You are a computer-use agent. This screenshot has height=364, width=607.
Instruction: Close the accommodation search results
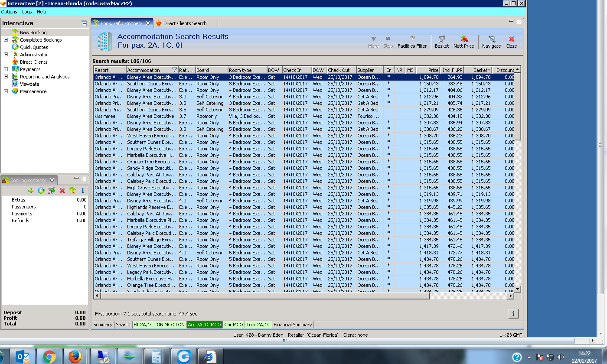coord(511,42)
